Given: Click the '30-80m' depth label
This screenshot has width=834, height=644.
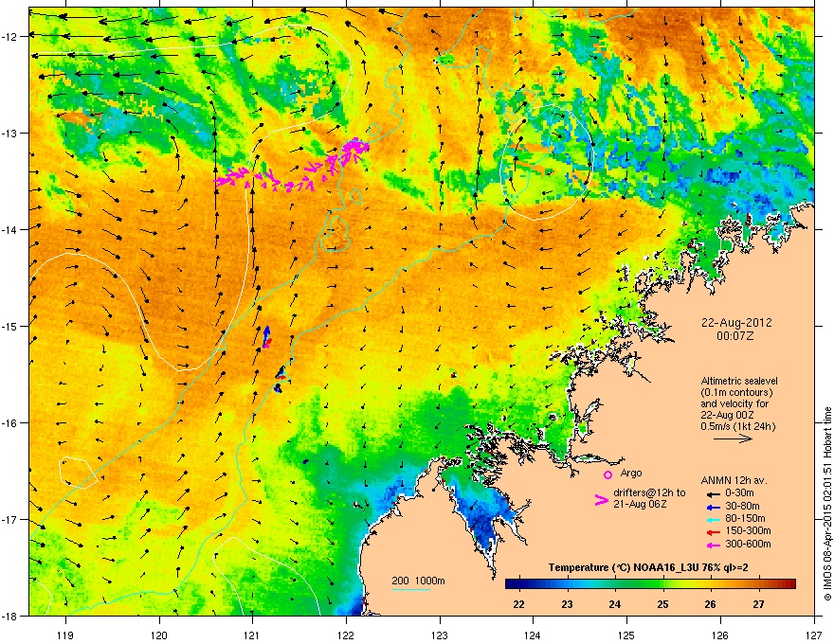Looking at the screenshot, I should pyautogui.click(x=742, y=507).
